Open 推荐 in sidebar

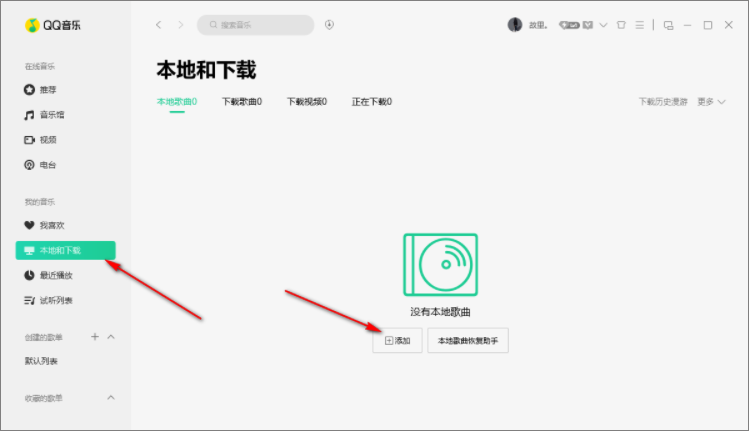tap(40, 89)
